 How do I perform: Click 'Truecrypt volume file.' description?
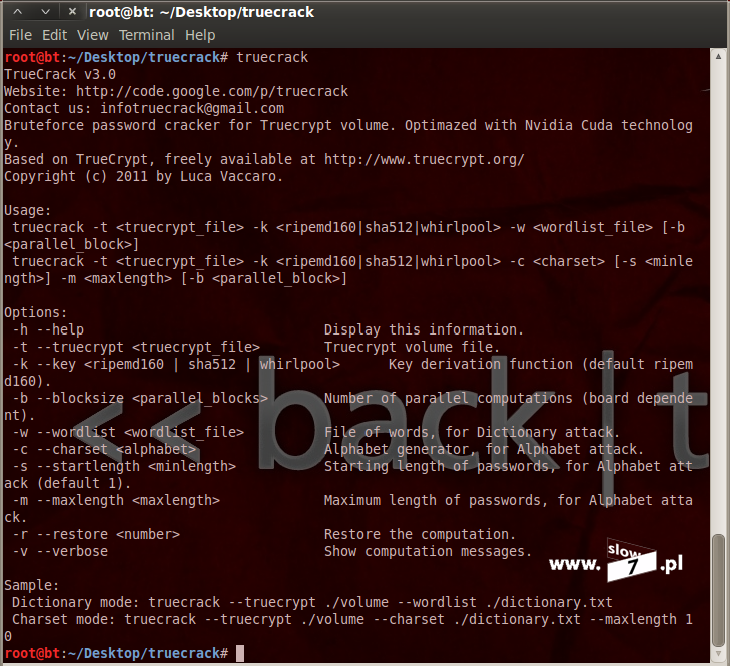(x=412, y=347)
